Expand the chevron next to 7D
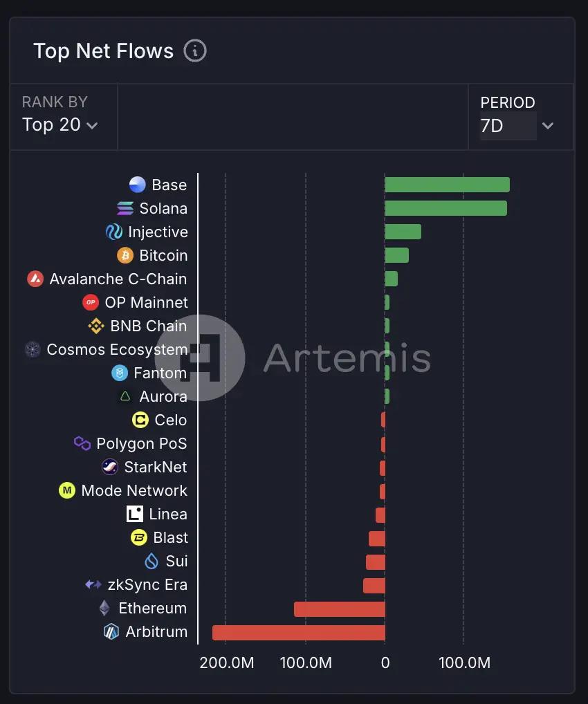 [x=548, y=126]
